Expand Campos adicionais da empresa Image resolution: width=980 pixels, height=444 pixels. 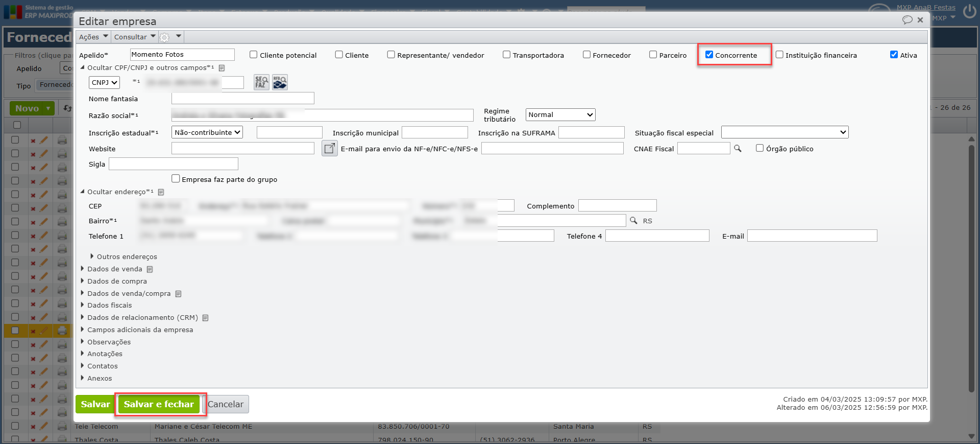coord(82,330)
